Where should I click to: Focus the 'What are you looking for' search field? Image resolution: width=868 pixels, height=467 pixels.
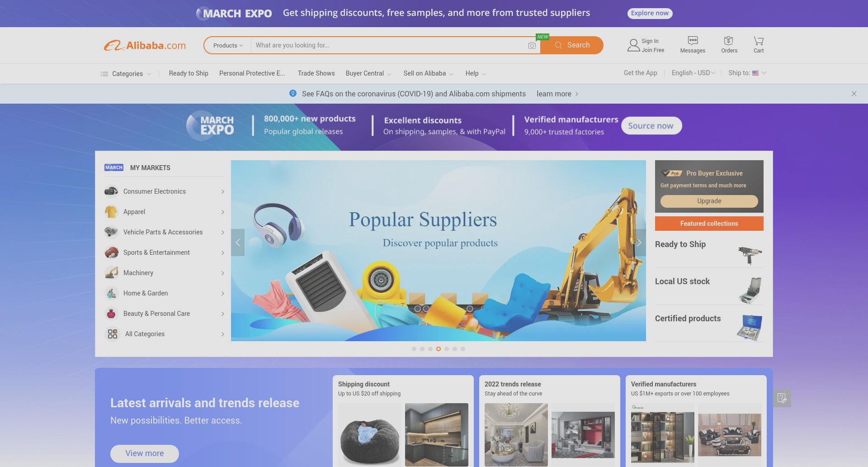pyautogui.click(x=389, y=45)
